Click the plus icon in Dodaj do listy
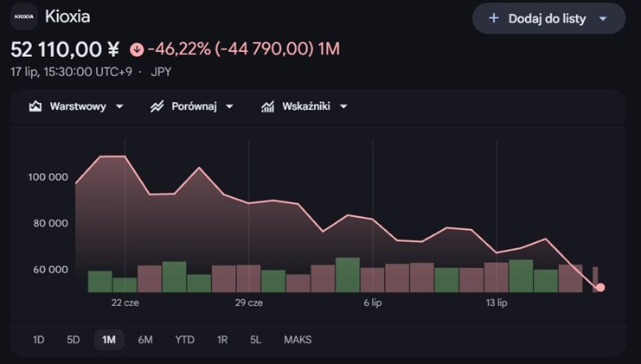Viewport: 641px width, 364px height. (494, 18)
